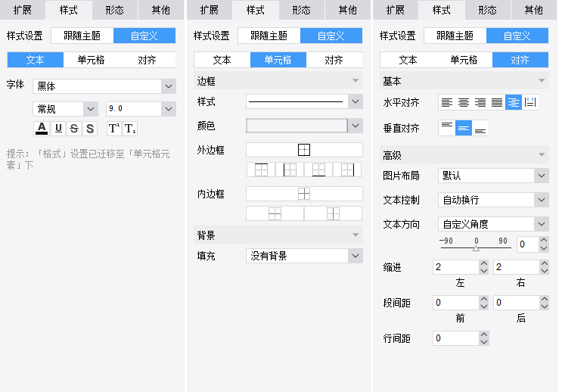
Task: Select the inner border icon
Action: [304, 194]
